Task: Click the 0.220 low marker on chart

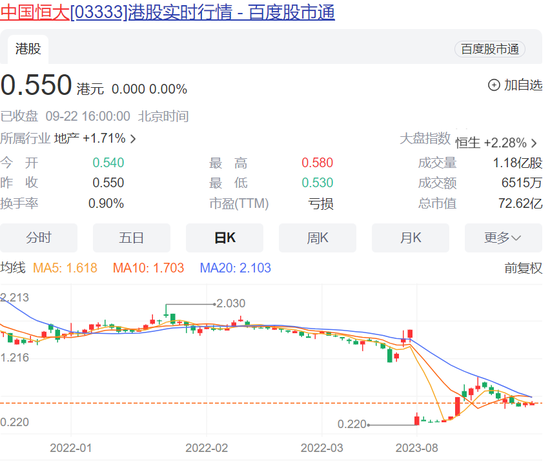Action: tap(351, 424)
